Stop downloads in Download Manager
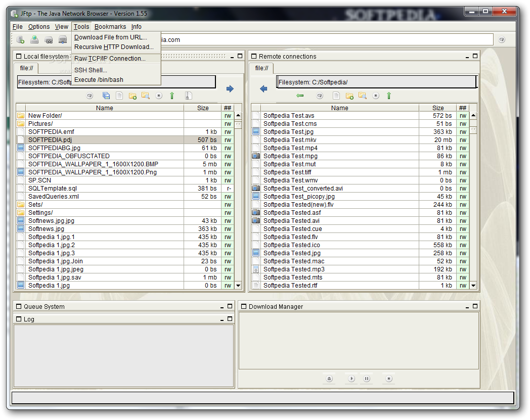Viewport: 530px width, 420px height. coord(389,379)
